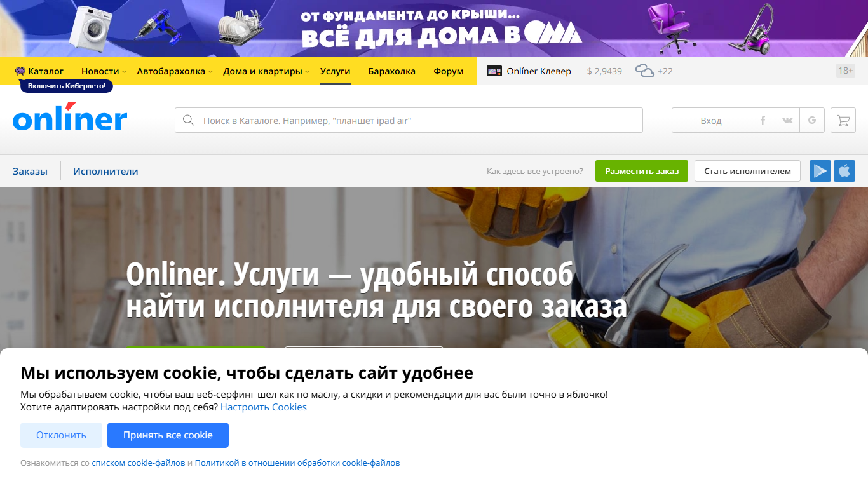Sign in with Facebook icon
Viewport: 868px width, 488px height.
tap(763, 120)
